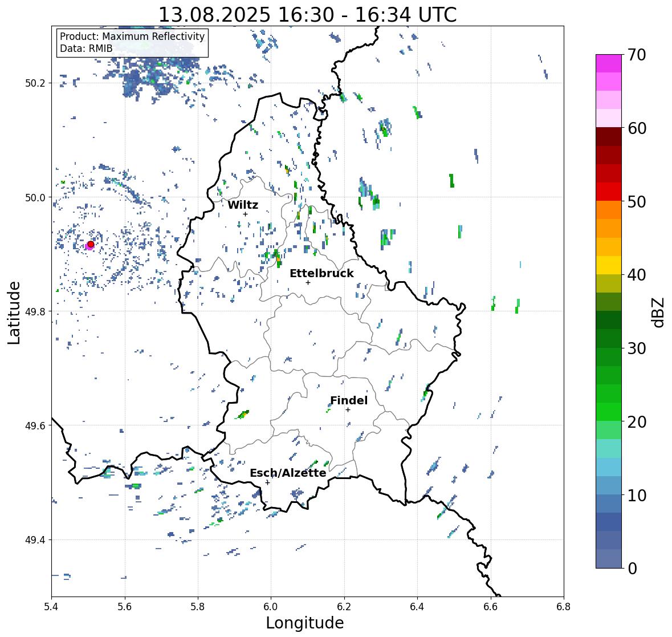
Task: Click the 'Longitude' axis label
Action: click(305, 623)
